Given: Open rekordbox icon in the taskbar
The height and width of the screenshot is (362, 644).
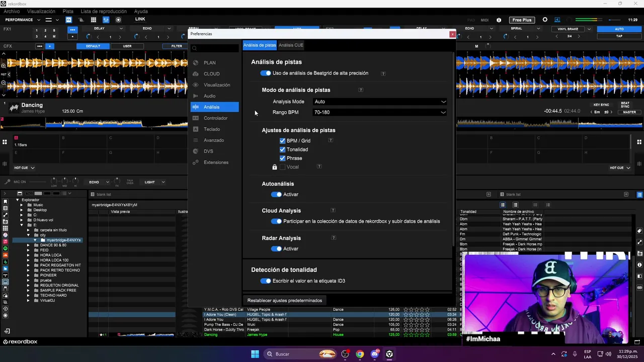Looking at the screenshot, I should [389, 354].
